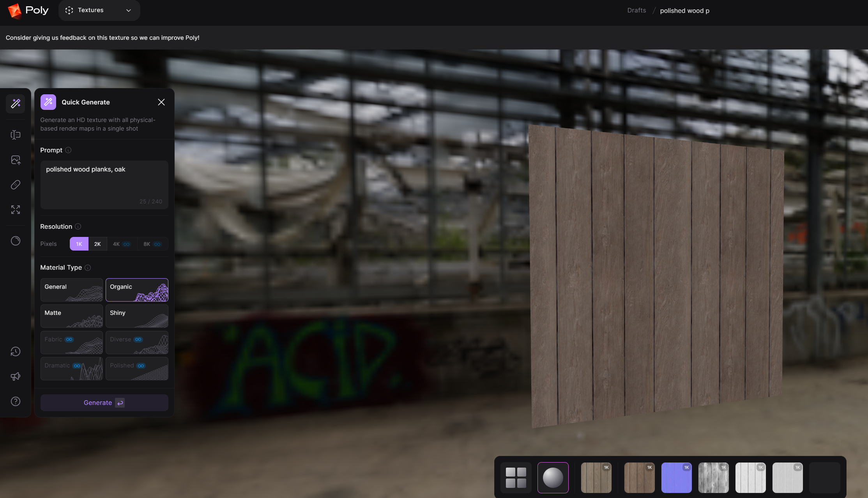Choose the Matte material type
This screenshot has height=498, width=868.
[72, 316]
